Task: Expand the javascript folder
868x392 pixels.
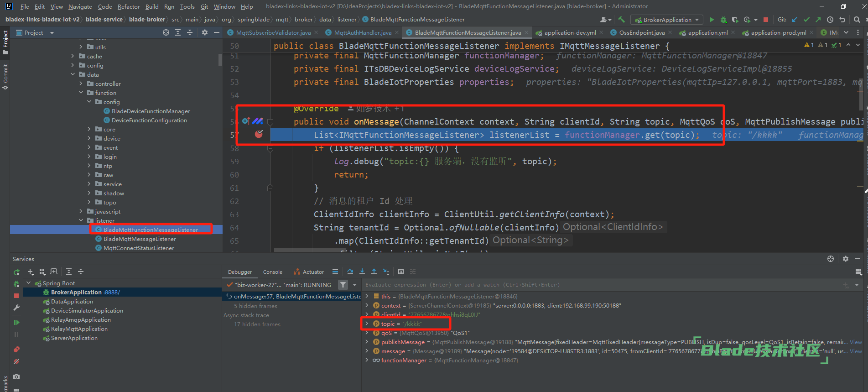Action: point(81,211)
